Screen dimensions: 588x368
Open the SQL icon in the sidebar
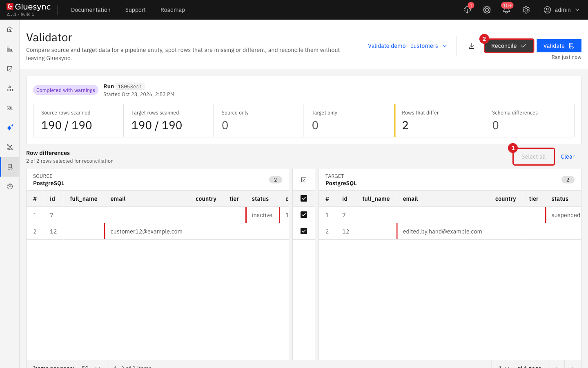click(x=10, y=108)
